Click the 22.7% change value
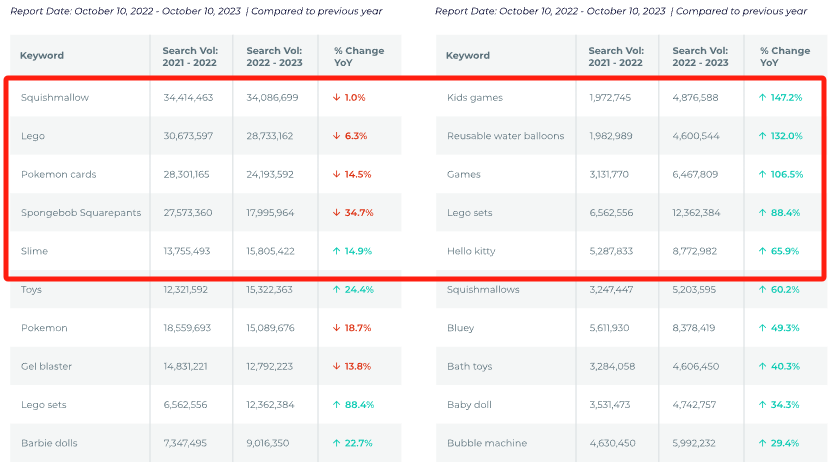The image size is (828, 474). coord(359,443)
